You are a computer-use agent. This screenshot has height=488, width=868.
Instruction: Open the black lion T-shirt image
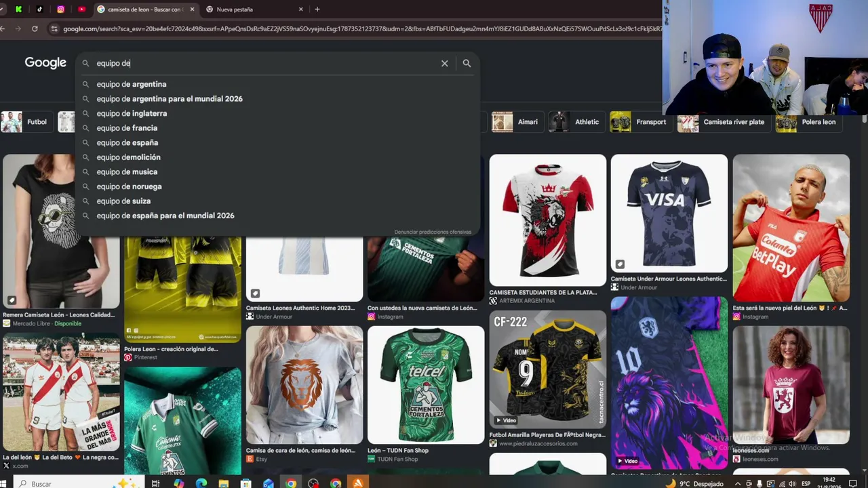pos(61,231)
